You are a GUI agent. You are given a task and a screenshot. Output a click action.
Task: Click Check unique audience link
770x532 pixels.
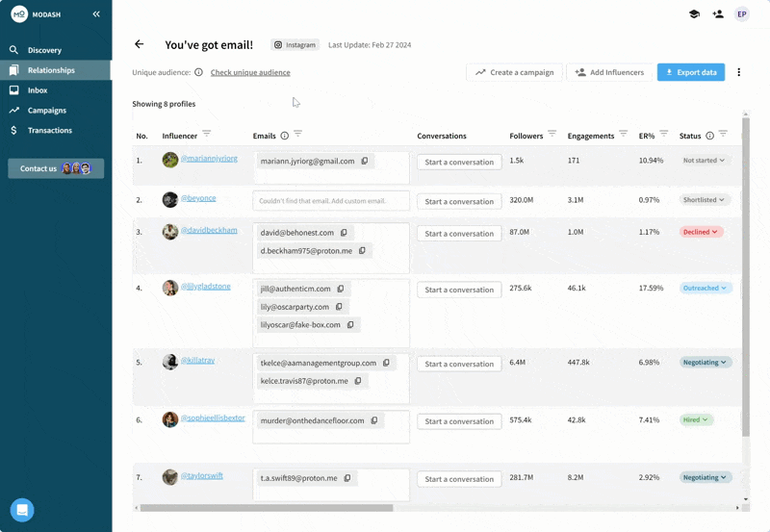coord(250,72)
